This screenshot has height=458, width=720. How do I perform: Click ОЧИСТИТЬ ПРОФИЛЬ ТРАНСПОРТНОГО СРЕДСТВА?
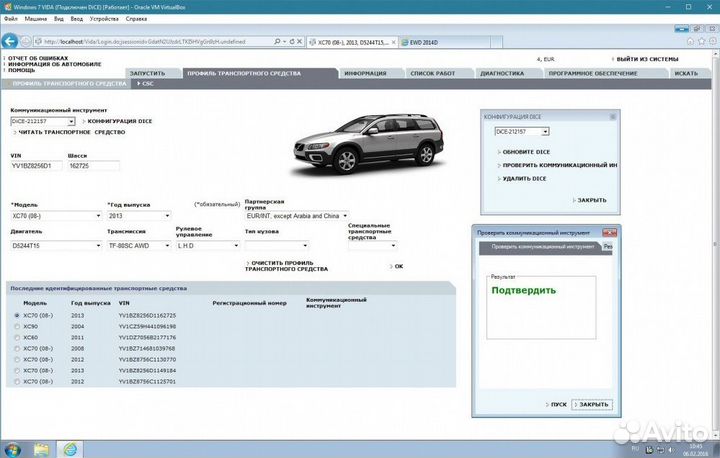(287, 266)
